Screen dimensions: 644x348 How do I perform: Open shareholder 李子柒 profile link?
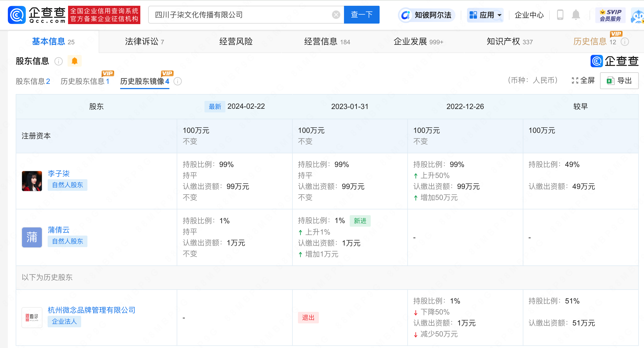(x=59, y=173)
